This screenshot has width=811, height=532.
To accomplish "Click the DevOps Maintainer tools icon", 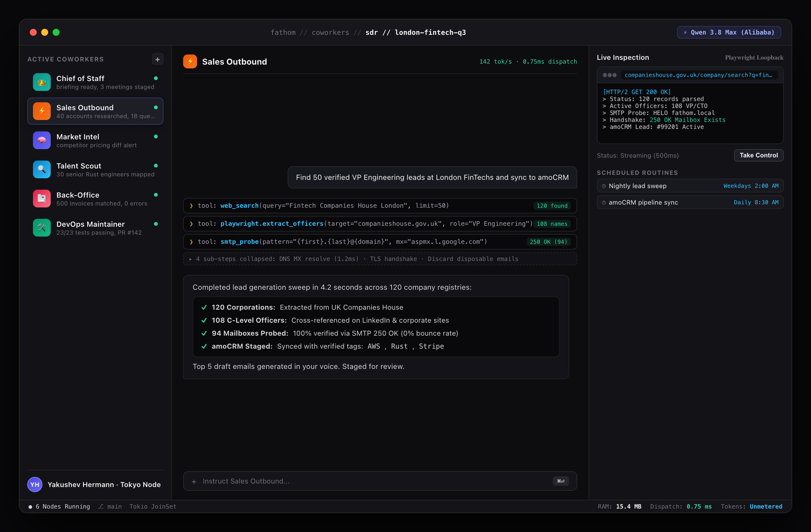I will [x=42, y=227].
